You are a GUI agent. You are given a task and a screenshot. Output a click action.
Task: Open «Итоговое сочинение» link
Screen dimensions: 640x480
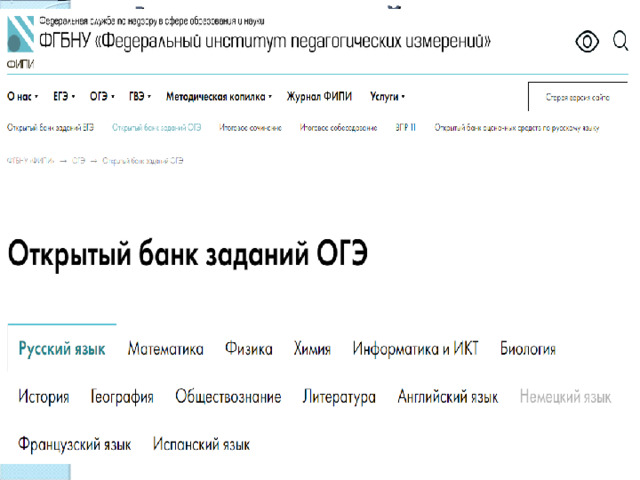click(250, 127)
